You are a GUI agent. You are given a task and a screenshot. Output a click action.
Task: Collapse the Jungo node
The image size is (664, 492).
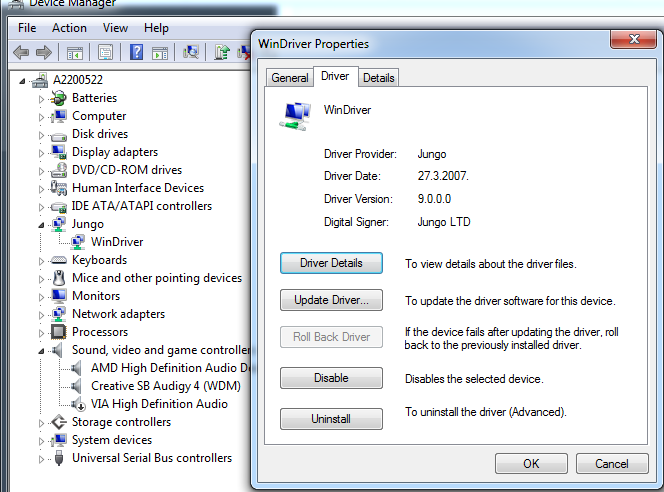pos(41,225)
